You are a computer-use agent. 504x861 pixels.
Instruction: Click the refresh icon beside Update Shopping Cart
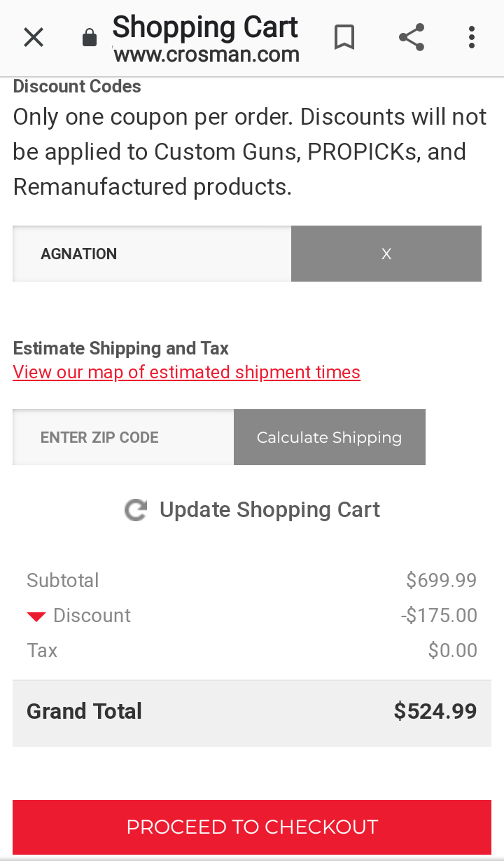(136, 510)
